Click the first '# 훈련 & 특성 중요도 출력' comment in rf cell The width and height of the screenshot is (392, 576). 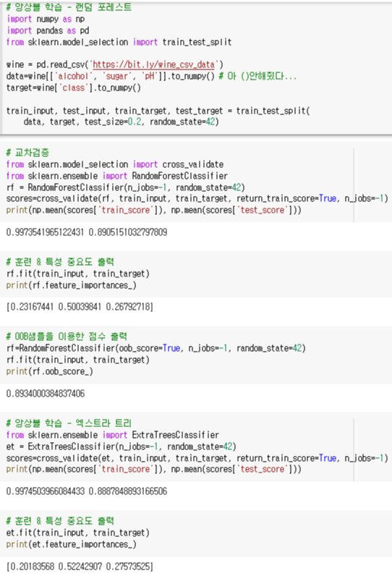pyautogui.click(x=60, y=262)
